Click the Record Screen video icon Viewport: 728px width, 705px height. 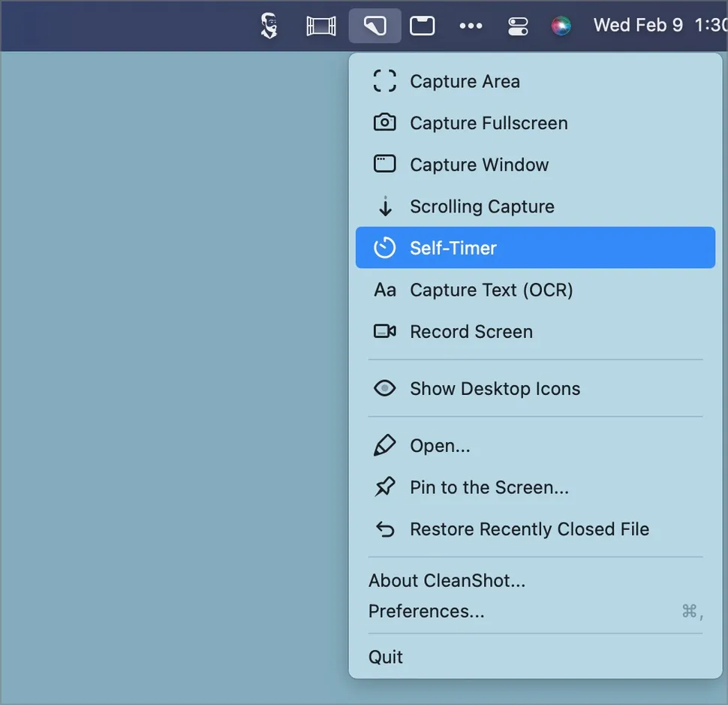coord(384,331)
